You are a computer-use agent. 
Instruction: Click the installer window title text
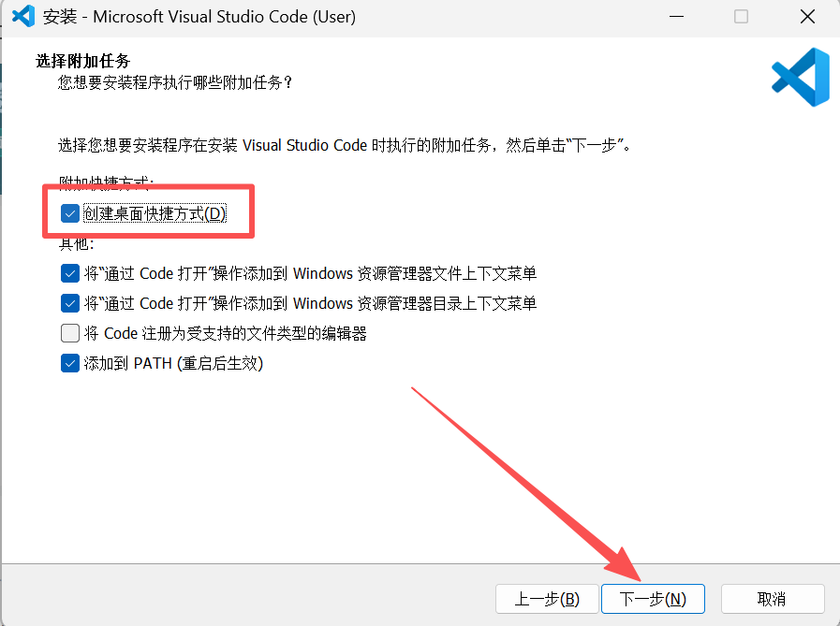(199, 17)
